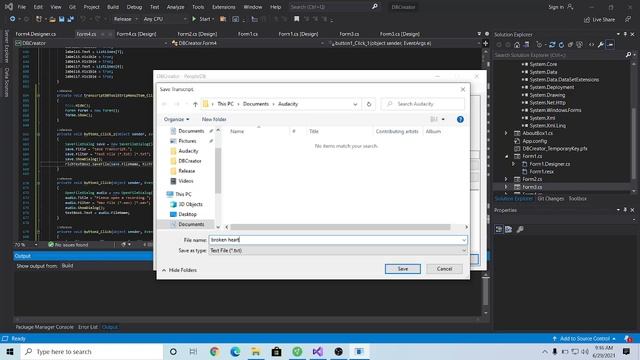The image size is (640, 360).
Task: Cancel the Save Transcript dialog
Action: [444, 269]
